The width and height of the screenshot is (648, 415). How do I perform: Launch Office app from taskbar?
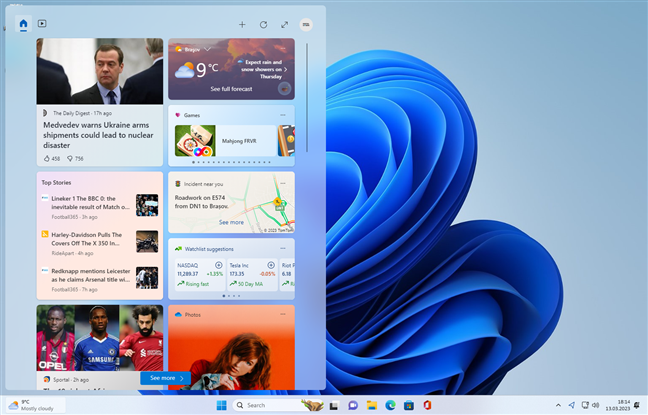[427, 405]
